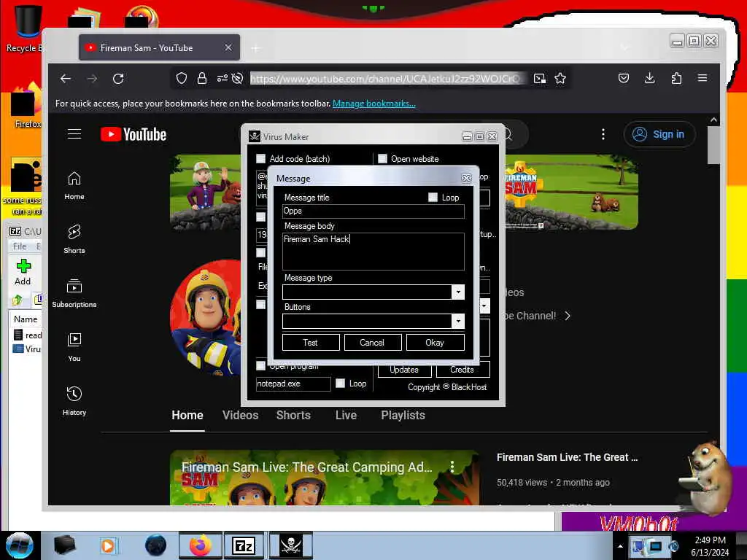Viewport: 747px width, 560px height.
Task: Click the page vertical scrollbar thumb
Action: click(x=713, y=145)
